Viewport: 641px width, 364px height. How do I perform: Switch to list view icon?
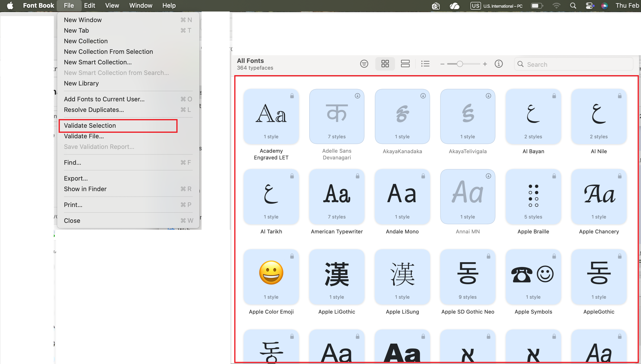pos(425,64)
